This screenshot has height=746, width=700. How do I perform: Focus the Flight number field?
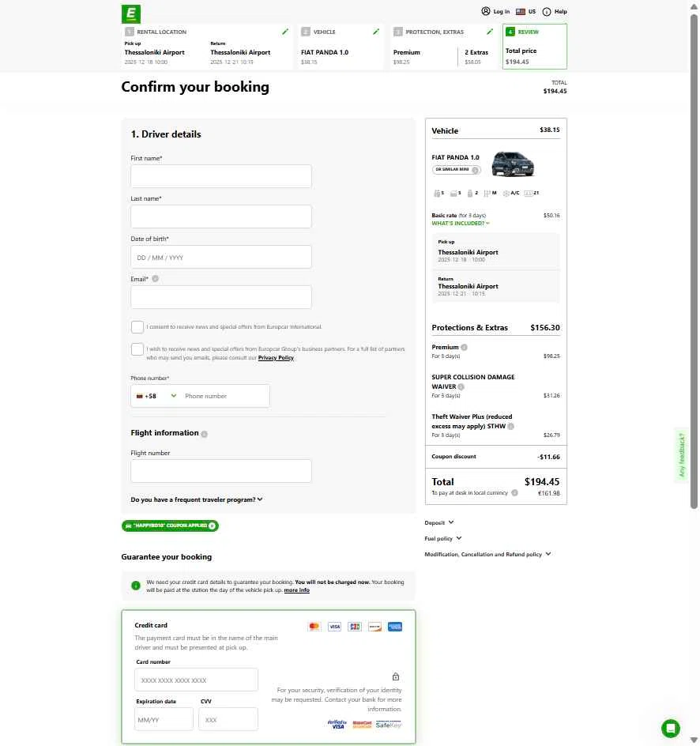[221, 471]
